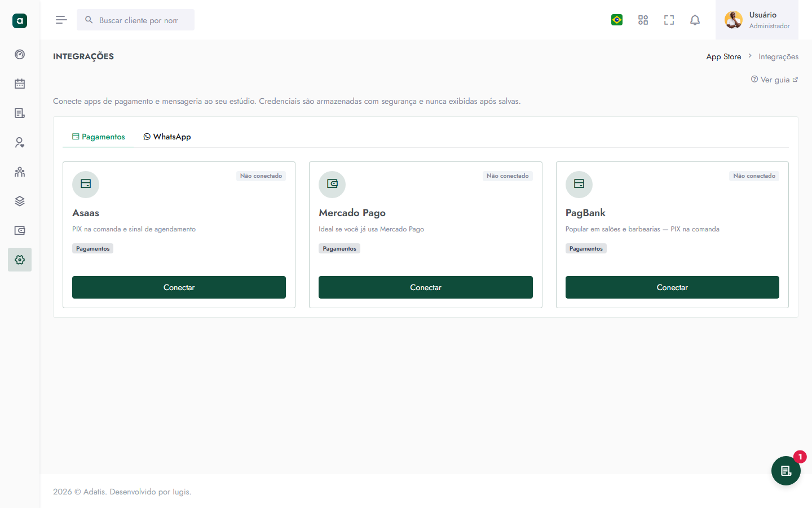812x508 pixels.
Task: Switch to the WhatsApp tab
Action: click(x=167, y=137)
